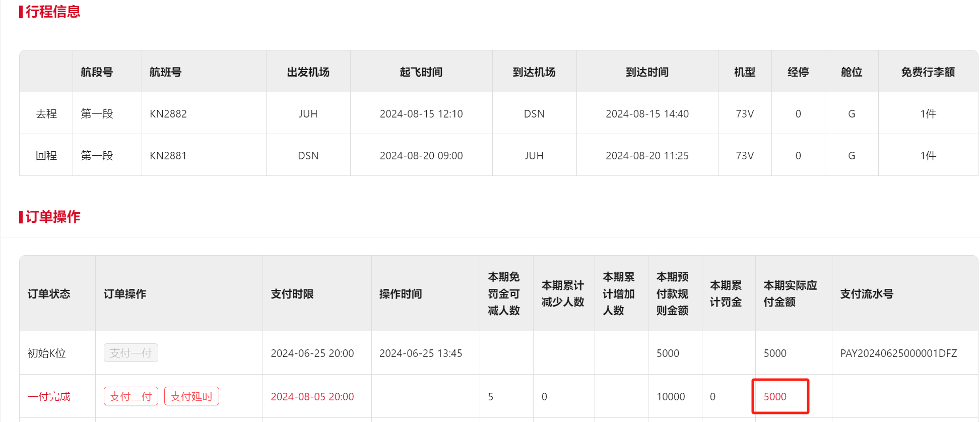Click the 支付二付 button
The height and width of the screenshot is (422, 980).
(130, 396)
